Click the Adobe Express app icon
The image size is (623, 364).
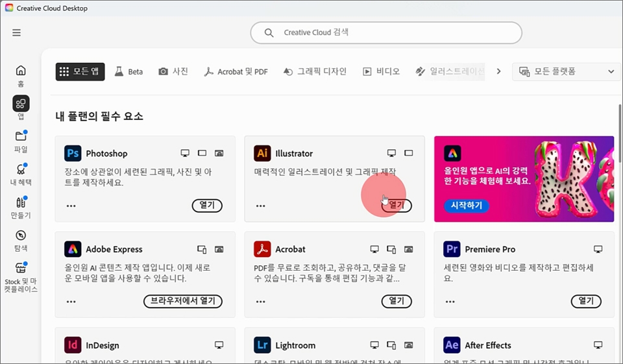pos(73,249)
